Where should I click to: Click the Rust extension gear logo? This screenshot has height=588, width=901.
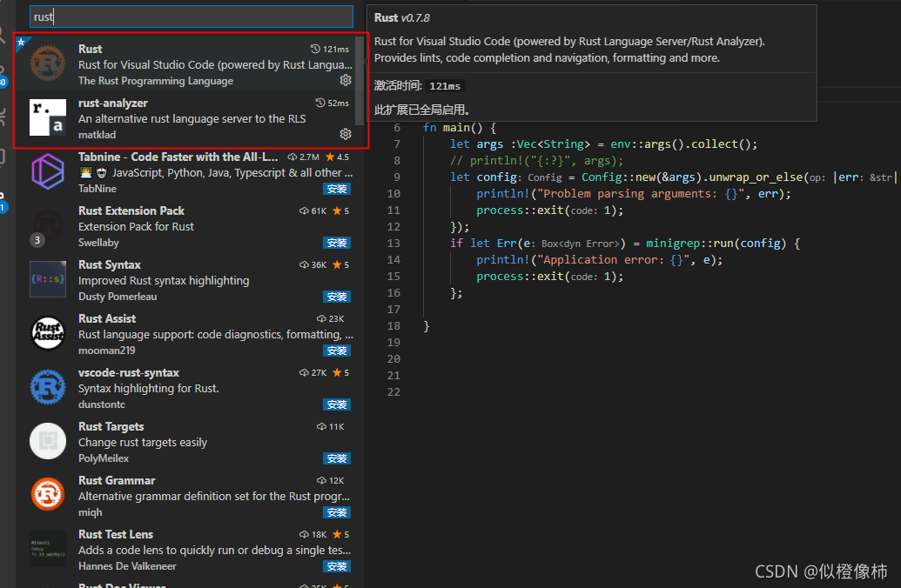48,63
